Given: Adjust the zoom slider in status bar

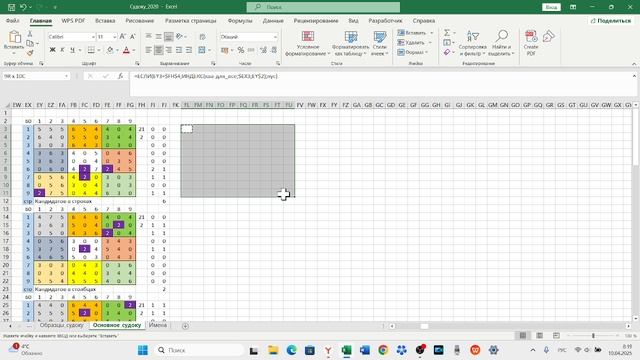Looking at the screenshot, I should (593, 336).
